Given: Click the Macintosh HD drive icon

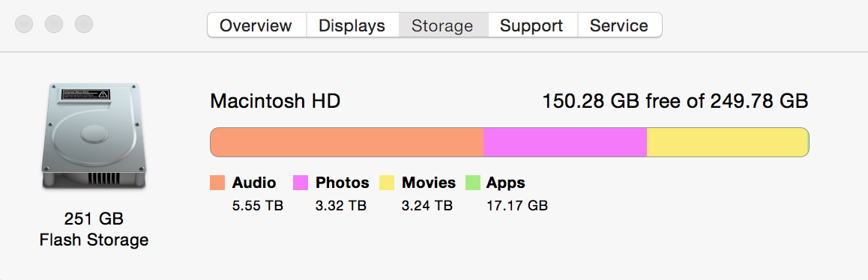Looking at the screenshot, I should coord(94,137).
